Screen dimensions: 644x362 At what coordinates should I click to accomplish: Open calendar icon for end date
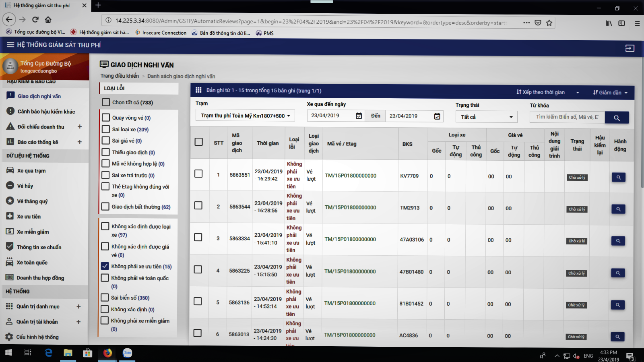point(437,116)
